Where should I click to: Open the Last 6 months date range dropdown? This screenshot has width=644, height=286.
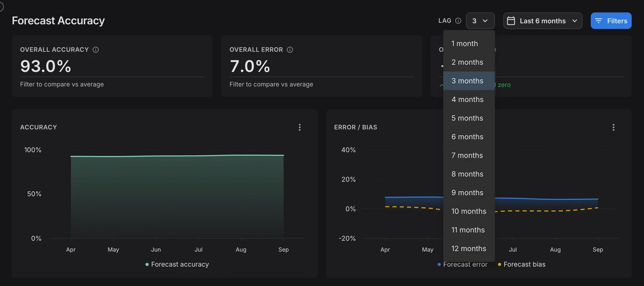coord(543,21)
